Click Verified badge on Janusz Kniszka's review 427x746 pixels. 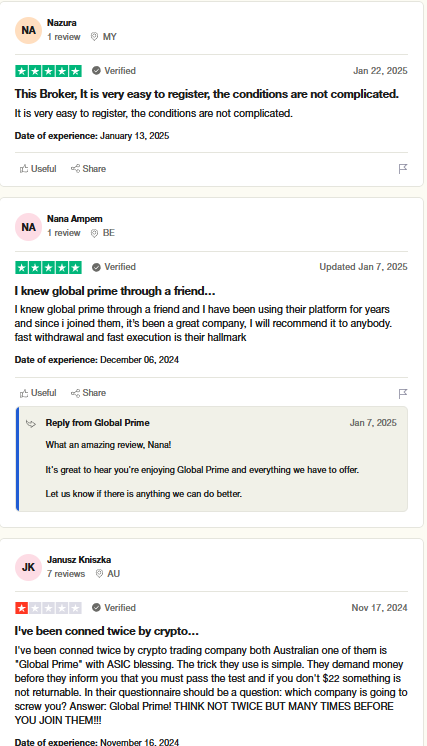click(114, 608)
